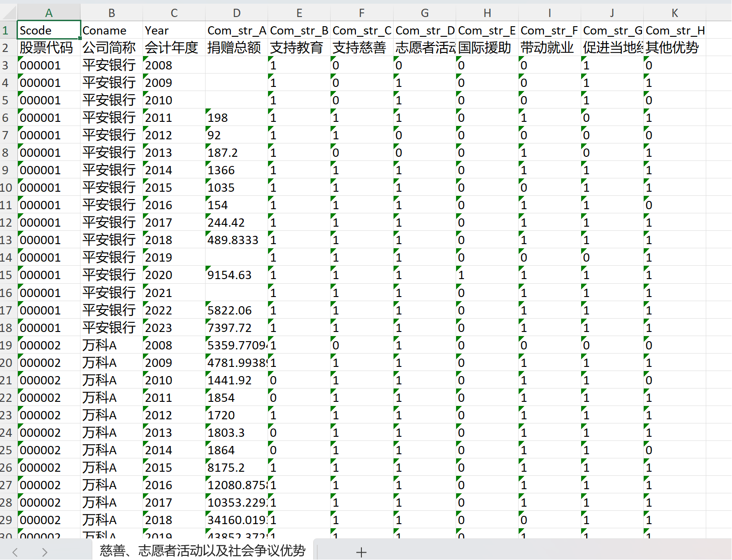Select the donation value 7397.72 cell
732x560 pixels.
(237, 328)
